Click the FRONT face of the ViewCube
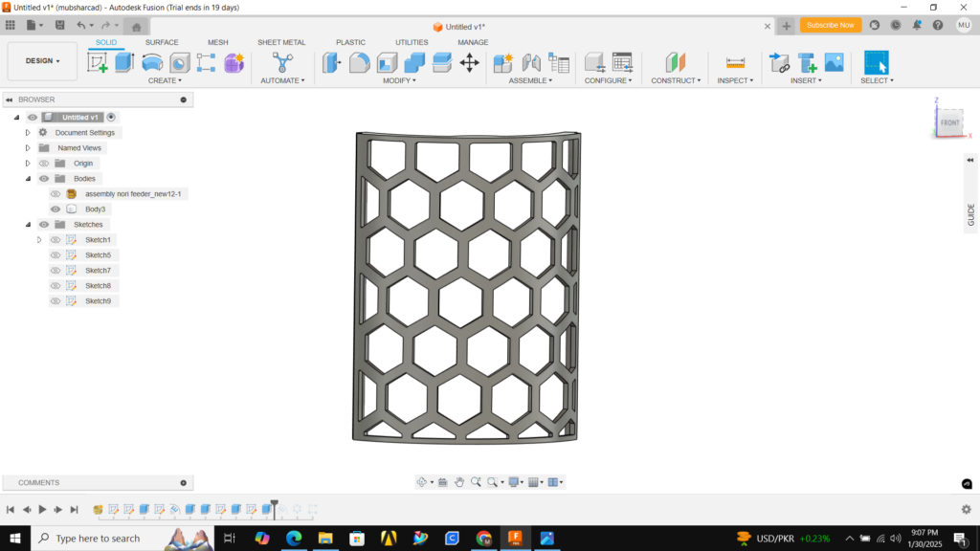 click(949, 122)
